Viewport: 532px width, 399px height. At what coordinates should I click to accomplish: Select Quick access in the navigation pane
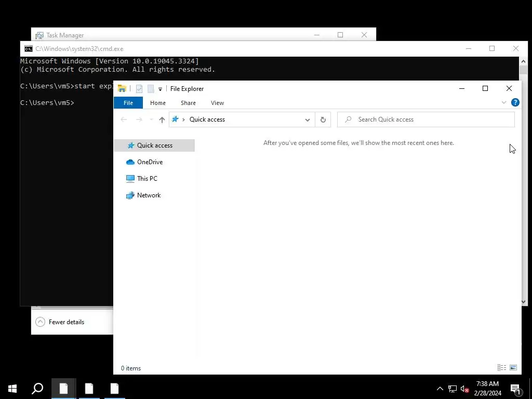(154, 145)
